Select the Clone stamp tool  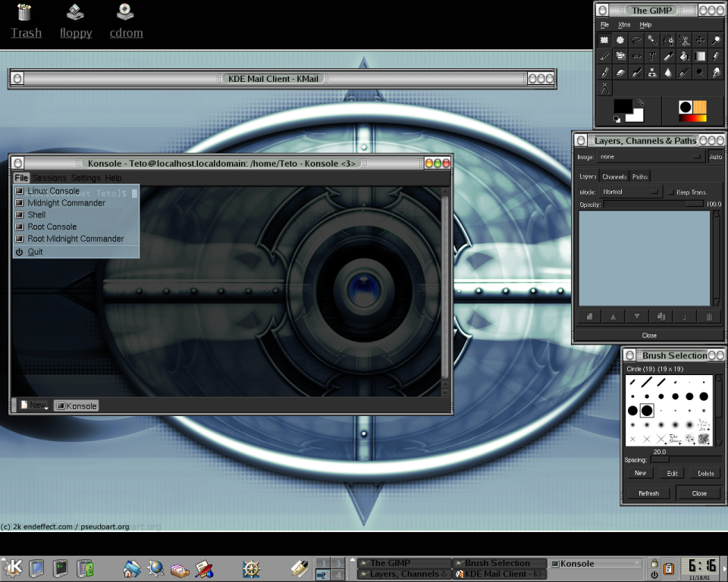click(x=652, y=73)
